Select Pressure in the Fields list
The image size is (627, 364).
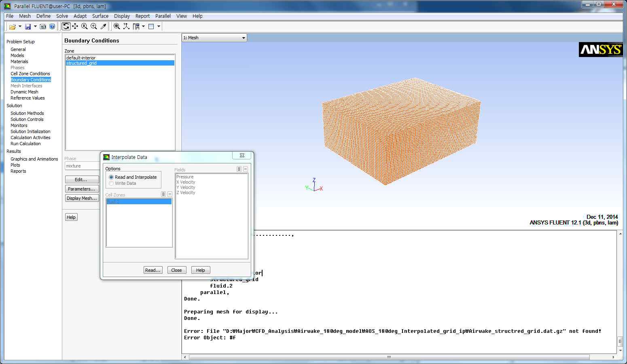click(185, 177)
